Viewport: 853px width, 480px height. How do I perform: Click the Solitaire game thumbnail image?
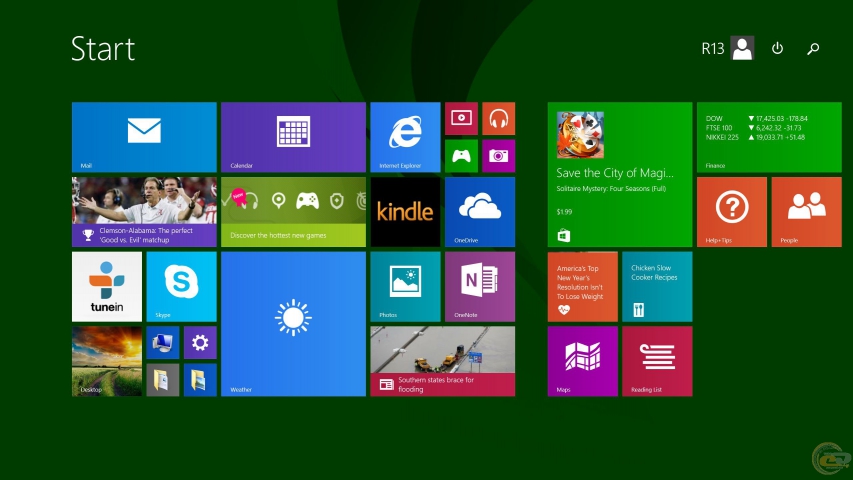tap(580, 135)
